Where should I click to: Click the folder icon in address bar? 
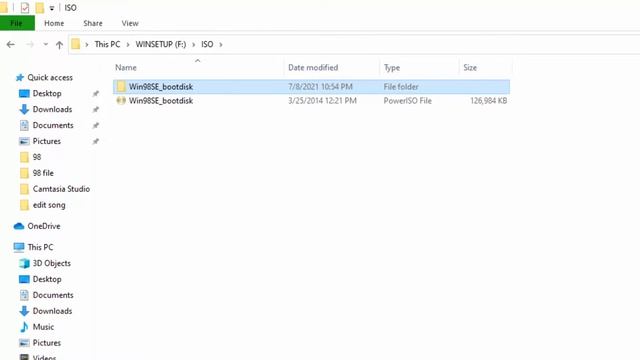click(76, 44)
